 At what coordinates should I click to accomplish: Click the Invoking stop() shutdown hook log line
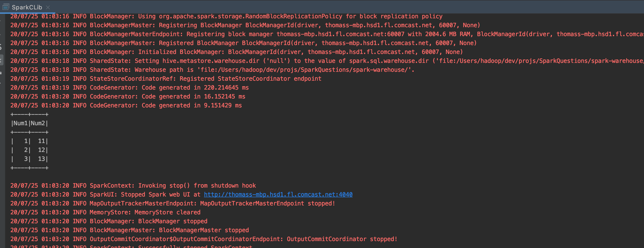coord(133,185)
